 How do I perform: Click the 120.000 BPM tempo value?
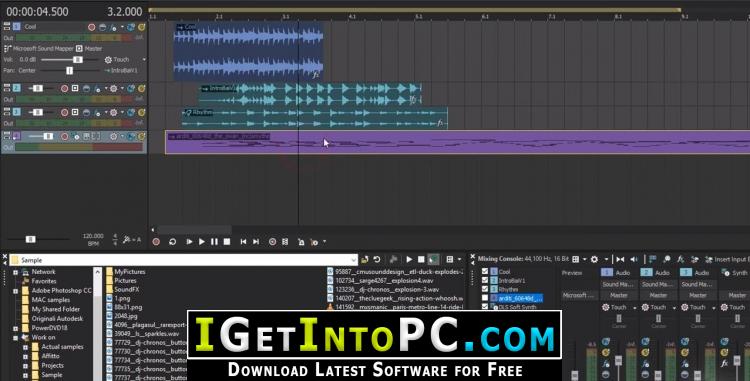93,236
